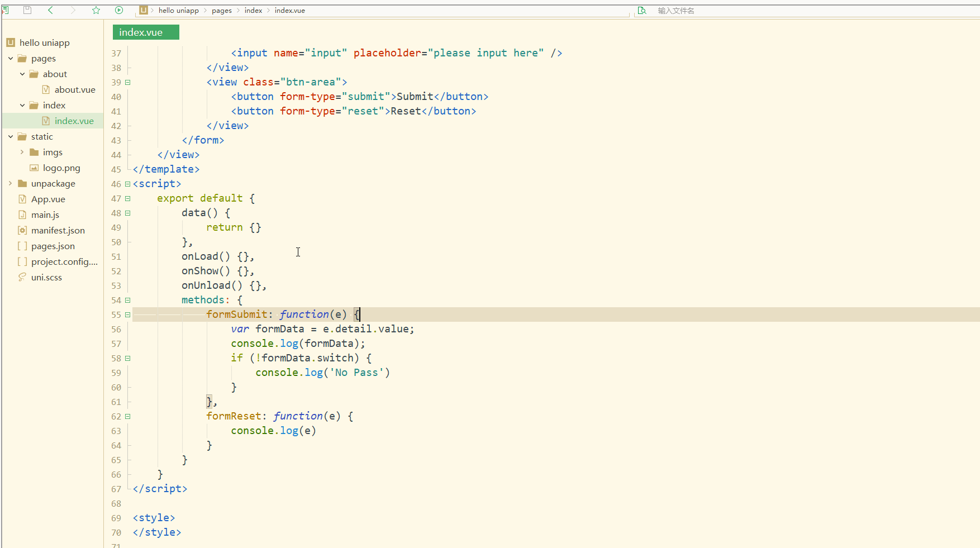
Task: Click the new file icon in the toolbar
Action: 5,10
